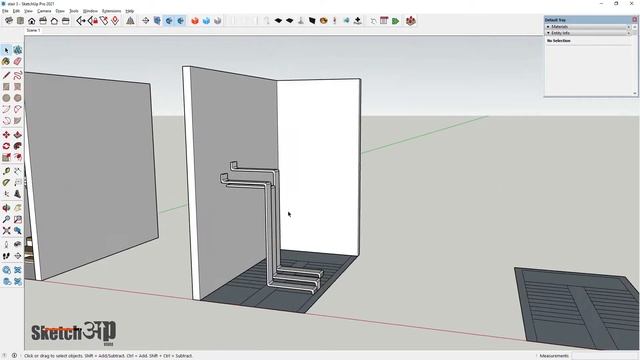Open the Edit menu
Viewport: 640px width, 360px height.
pyautogui.click(x=16, y=11)
